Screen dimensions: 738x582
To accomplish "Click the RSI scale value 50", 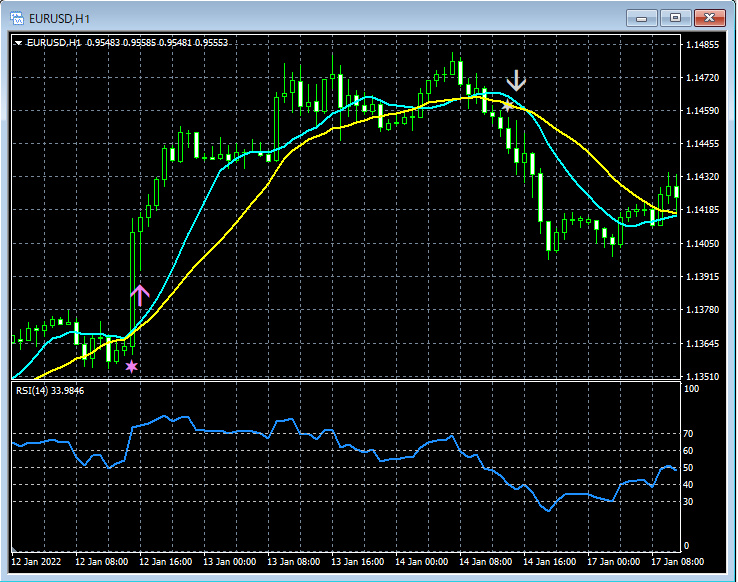I will point(688,468).
